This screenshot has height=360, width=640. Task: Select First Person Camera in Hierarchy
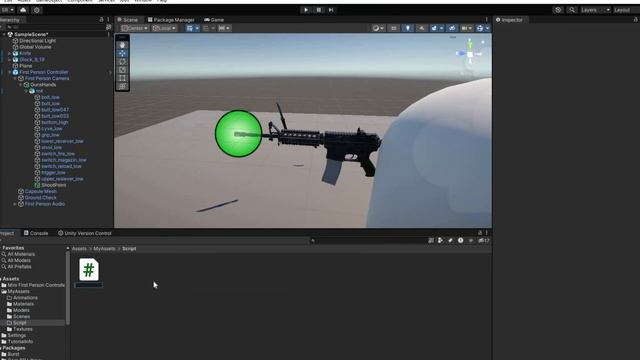(x=47, y=78)
